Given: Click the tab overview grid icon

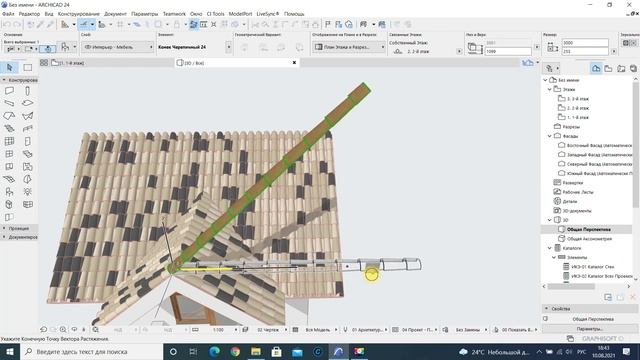Looking at the screenshot, I should click(44, 63).
